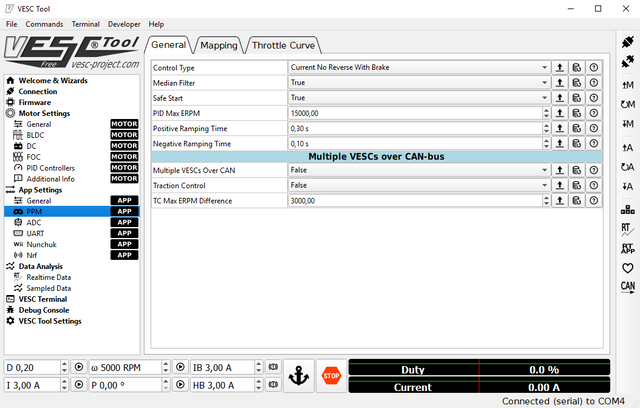
Task: Click duty cycle D 0,20 spinner arrows
Action: [x=64, y=367]
